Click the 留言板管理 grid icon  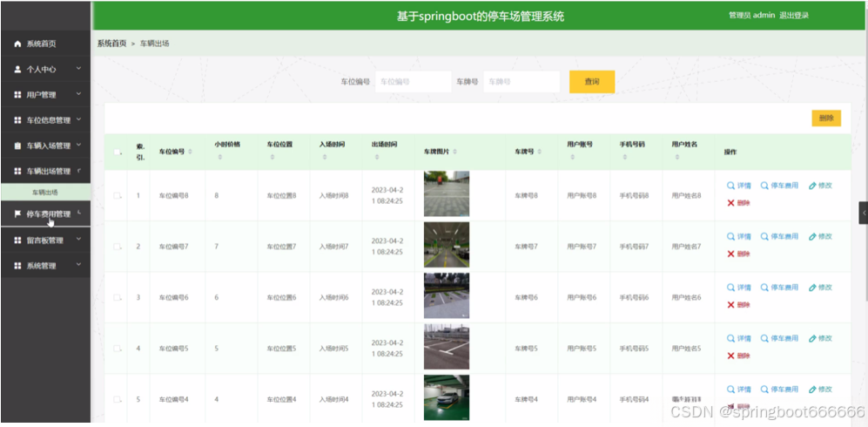pyautogui.click(x=17, y=241)
